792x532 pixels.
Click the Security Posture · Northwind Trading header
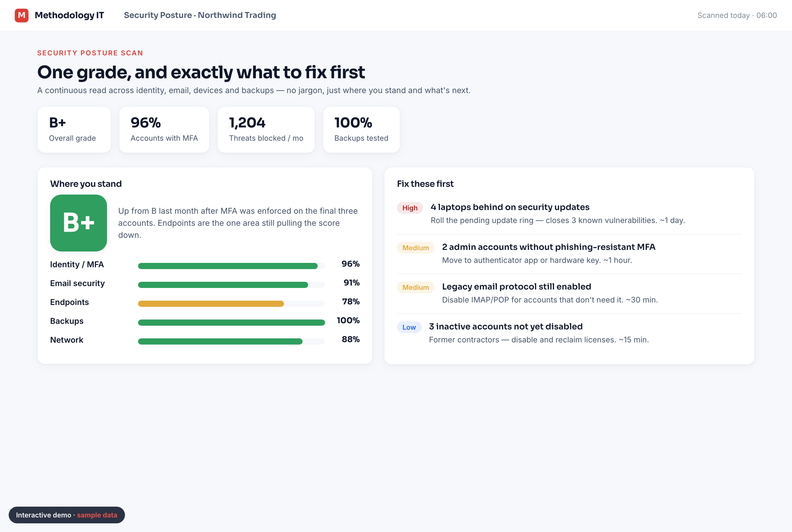(200, 15)
